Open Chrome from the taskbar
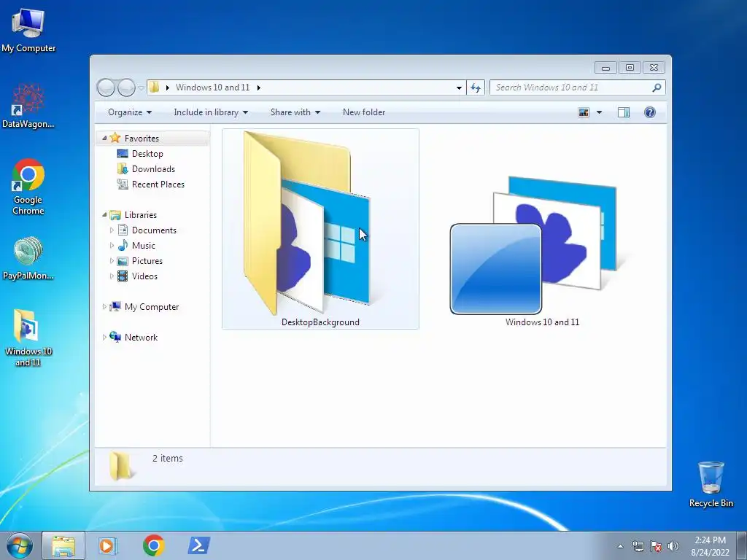The height and width of the screenshot is (560, 747). (x=153, y=545)
